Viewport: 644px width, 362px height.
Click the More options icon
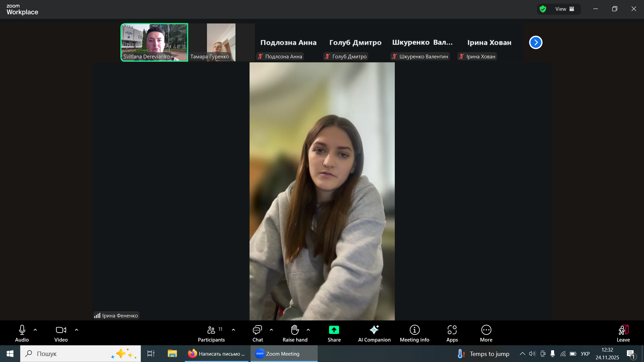486,334
